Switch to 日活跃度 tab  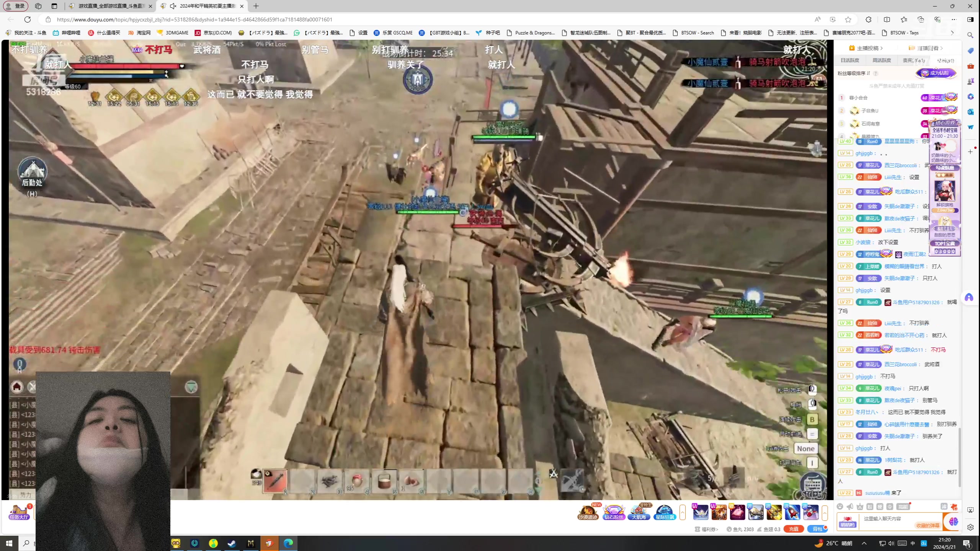click(850, 60)
